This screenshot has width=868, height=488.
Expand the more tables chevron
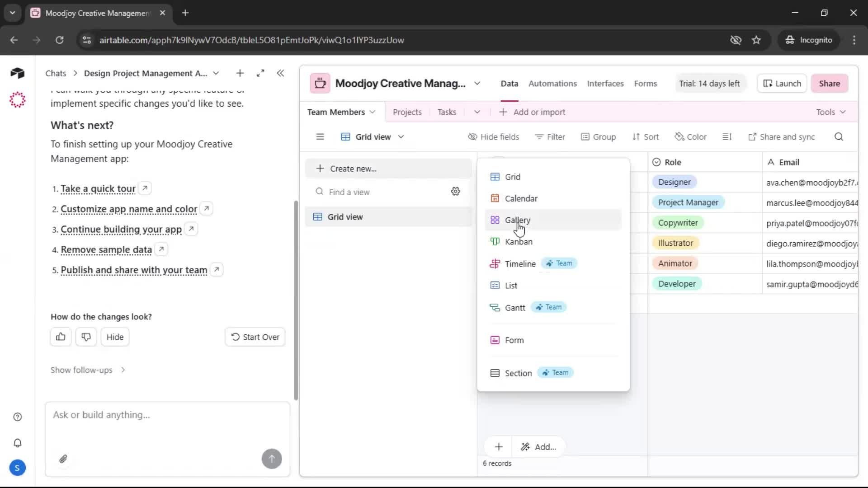477,112
